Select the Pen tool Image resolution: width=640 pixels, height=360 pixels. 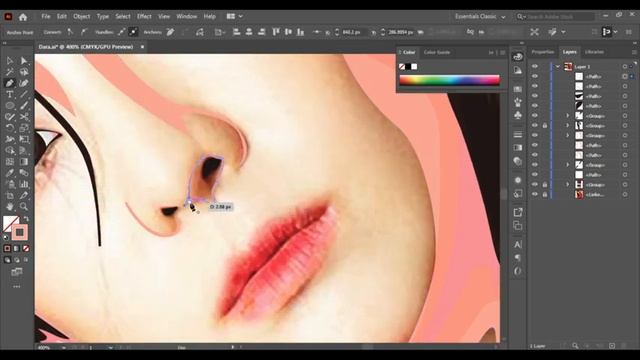[9, 83]
